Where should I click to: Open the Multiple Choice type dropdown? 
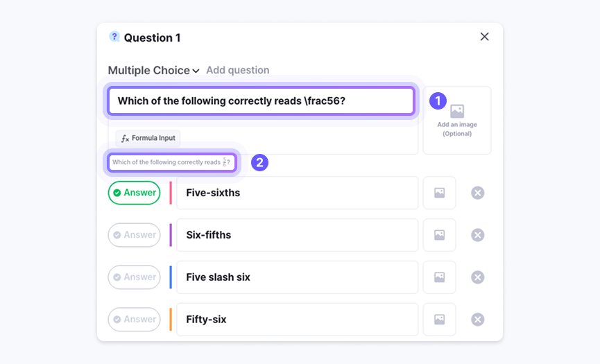coord(153,70)
